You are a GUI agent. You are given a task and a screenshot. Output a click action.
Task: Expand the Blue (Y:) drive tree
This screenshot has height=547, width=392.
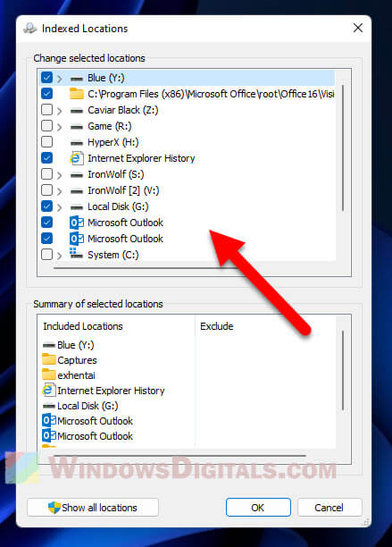[60, 79]
